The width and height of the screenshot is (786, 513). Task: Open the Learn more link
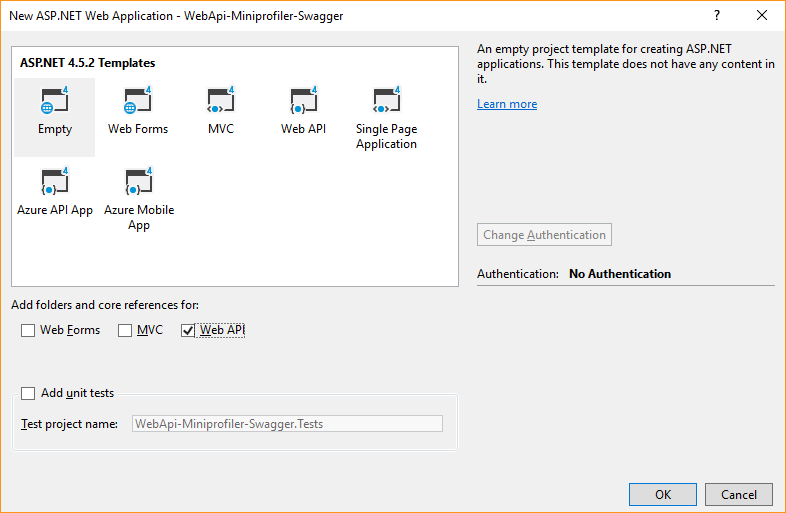[x=507, y=104]
